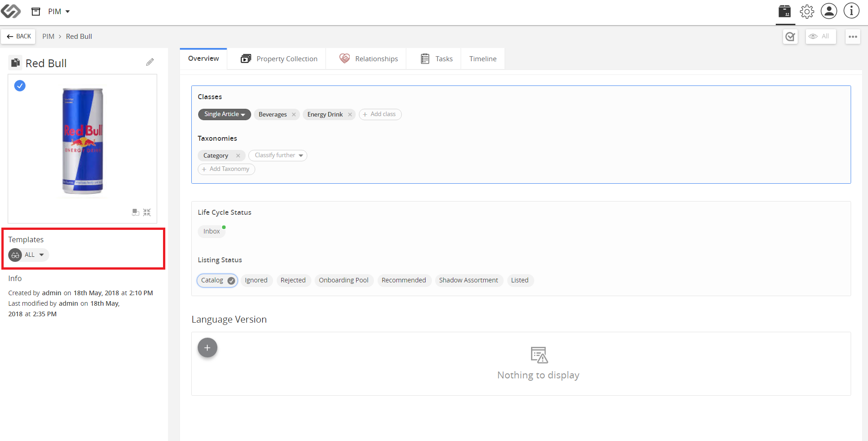Click the document icon beside Red Bull title
Screen dimensions: 868x441
pyautogui.click(x=16, y=63)
